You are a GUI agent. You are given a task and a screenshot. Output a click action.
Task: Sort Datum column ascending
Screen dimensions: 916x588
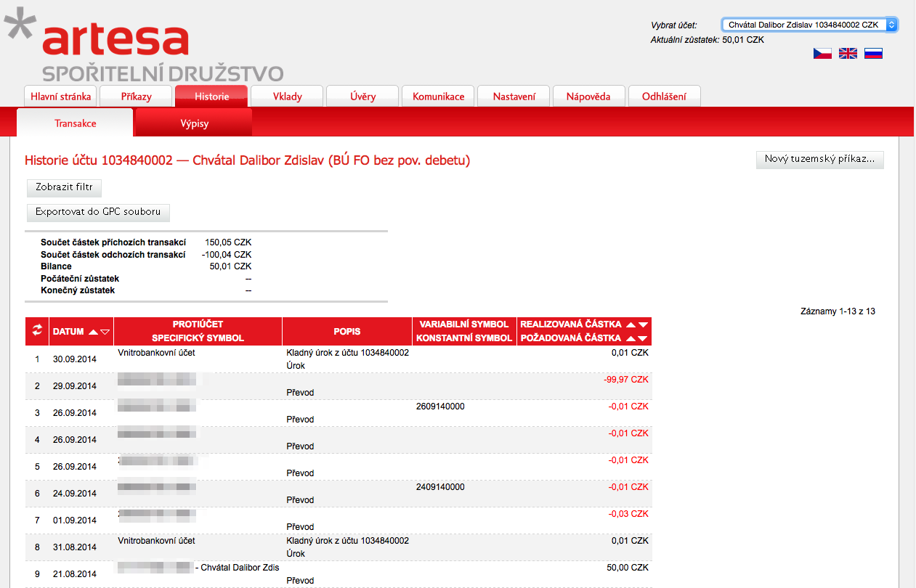93,332
